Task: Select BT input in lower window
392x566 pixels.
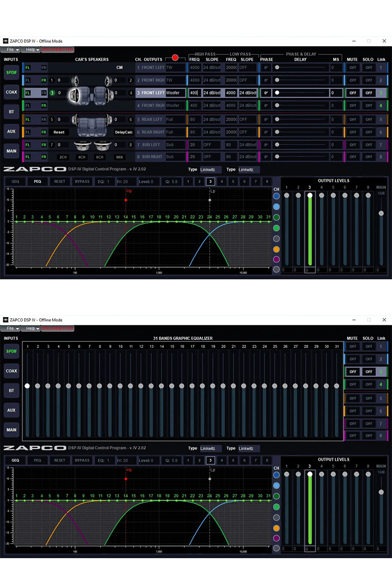Action: (11, 391)
